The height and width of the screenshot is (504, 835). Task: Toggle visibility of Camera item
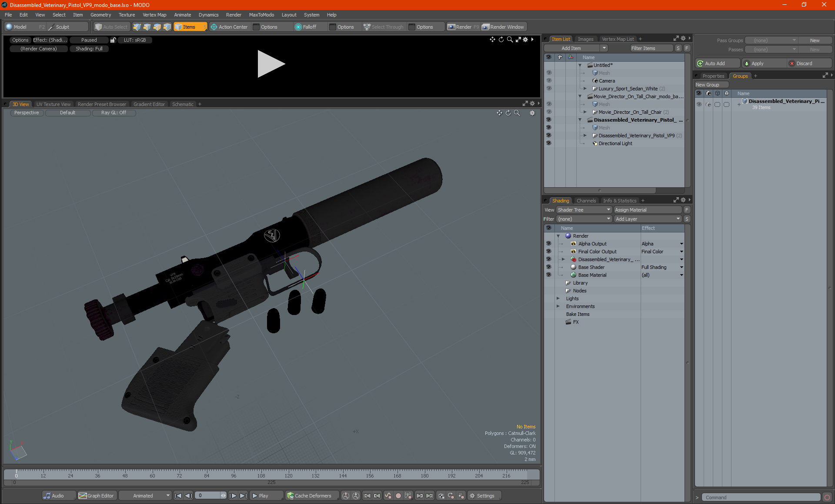548,81
